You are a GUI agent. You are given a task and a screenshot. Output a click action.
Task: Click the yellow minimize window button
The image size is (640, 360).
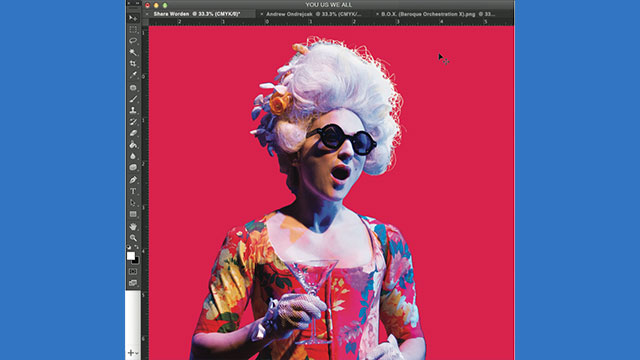click(156, 5)
